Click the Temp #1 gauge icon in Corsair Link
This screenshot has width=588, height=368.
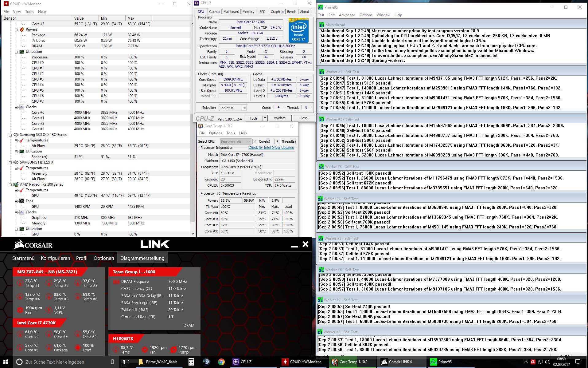coord(20,283)
